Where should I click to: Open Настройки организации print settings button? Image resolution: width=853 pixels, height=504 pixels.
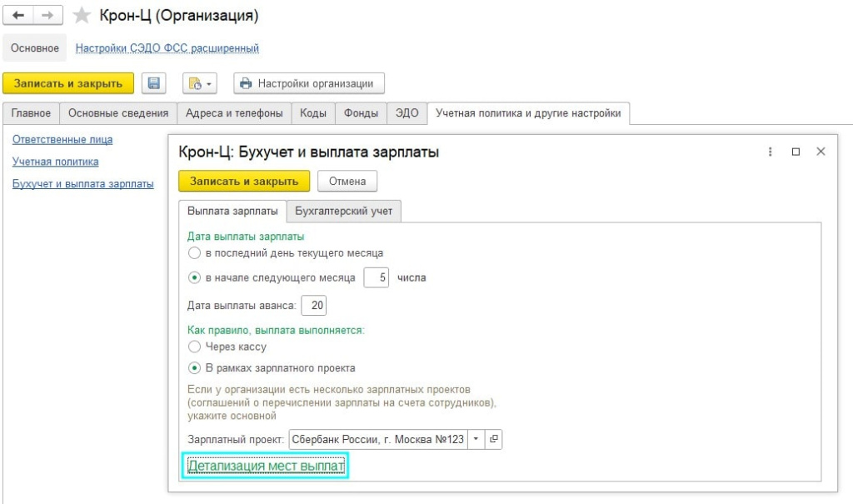[x=308, y=83]
